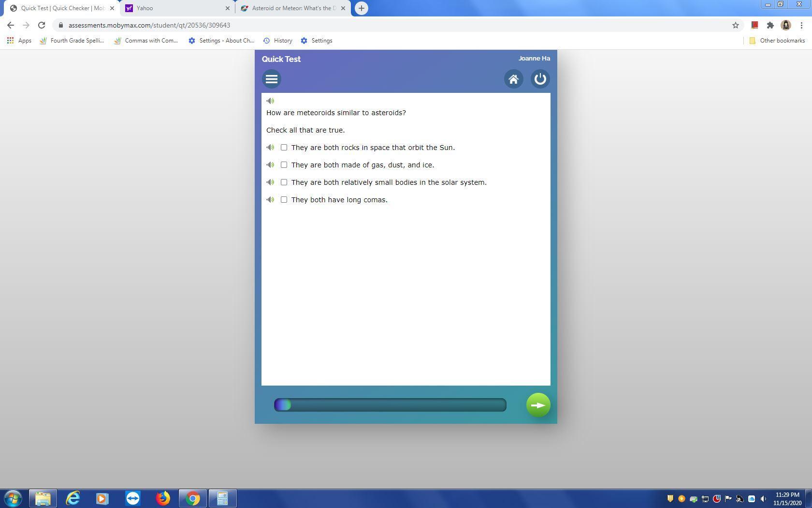Expand the Other bookmarks folder
This screenshot has height=508, width=812.
[x=777, y=41]
